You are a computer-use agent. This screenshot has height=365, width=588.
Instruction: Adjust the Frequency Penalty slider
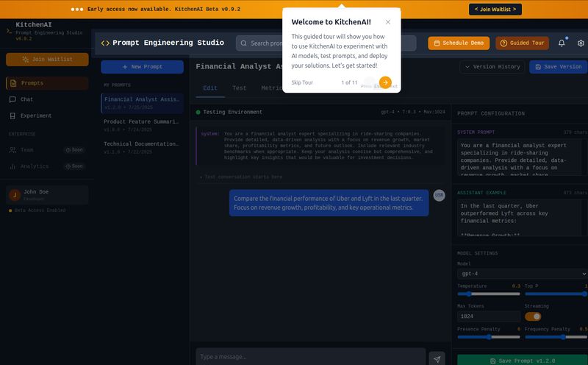point(556,337)
